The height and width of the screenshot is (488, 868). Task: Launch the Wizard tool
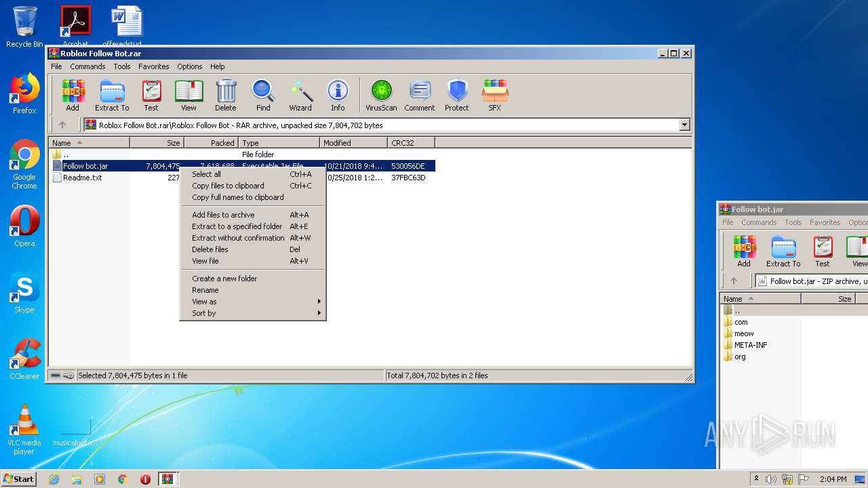[300, 96]
